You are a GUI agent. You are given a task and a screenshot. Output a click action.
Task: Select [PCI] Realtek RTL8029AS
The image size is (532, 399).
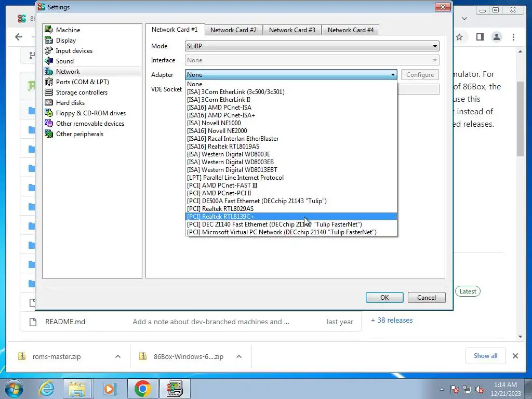click(291, 209)
